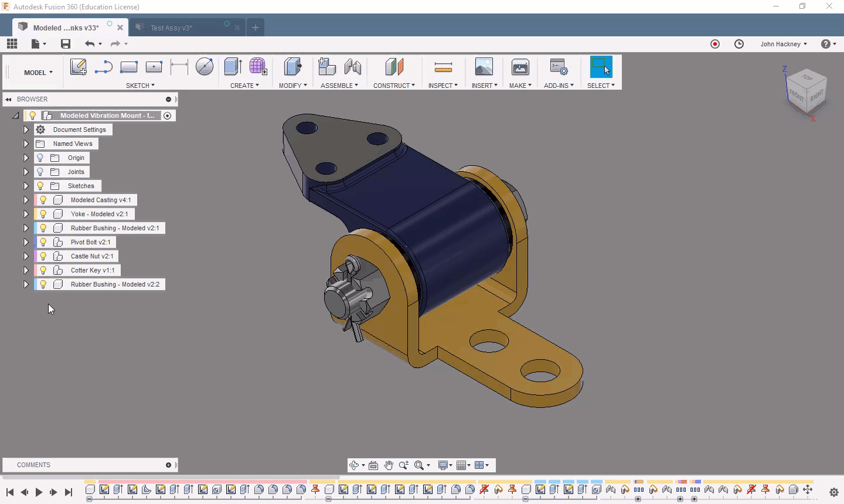Click the 3D Print make icon
The width and height of the screenshot is (844, 504).
520,67
